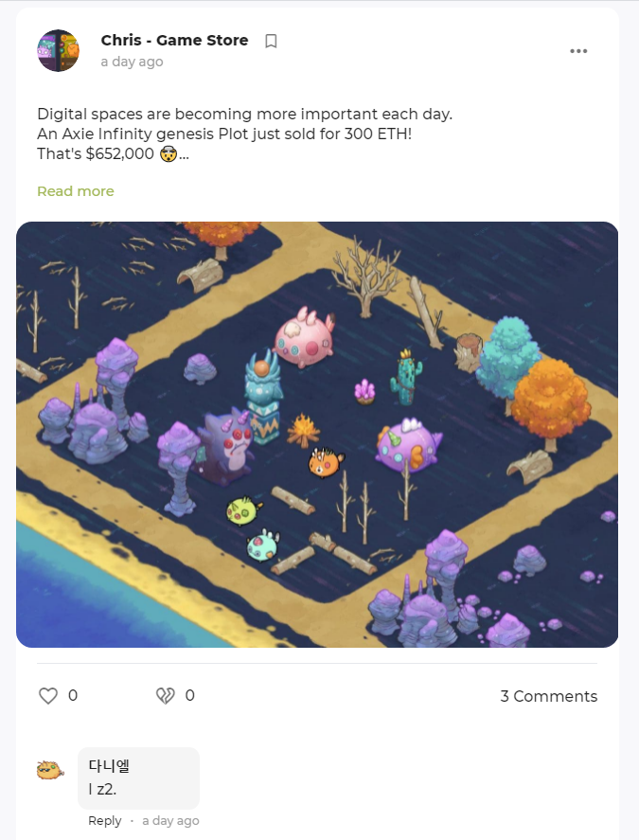Like the post with the heart icon

(48, 695)
